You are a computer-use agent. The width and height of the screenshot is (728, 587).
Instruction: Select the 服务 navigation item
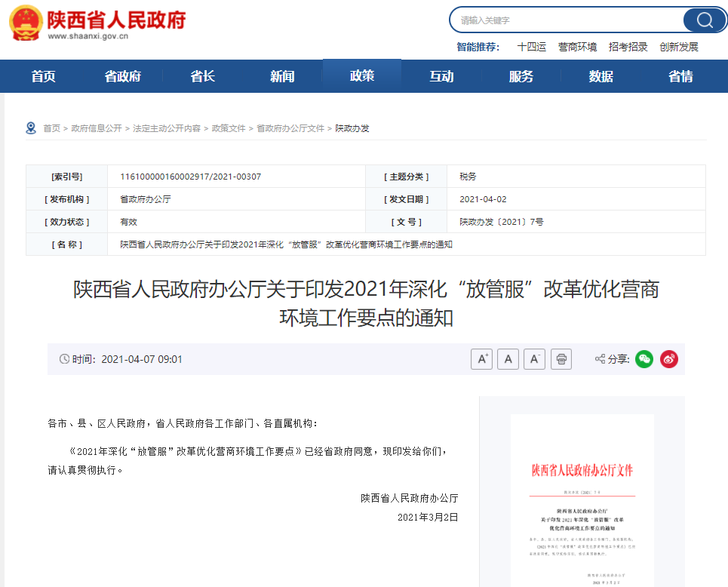click(521, 76)
